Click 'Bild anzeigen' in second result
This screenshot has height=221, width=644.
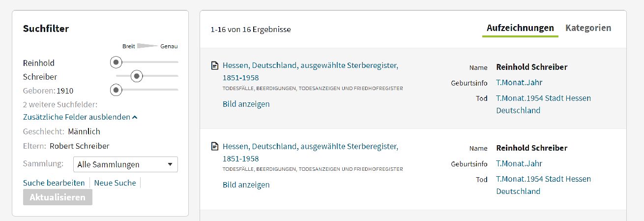point(246,185)
